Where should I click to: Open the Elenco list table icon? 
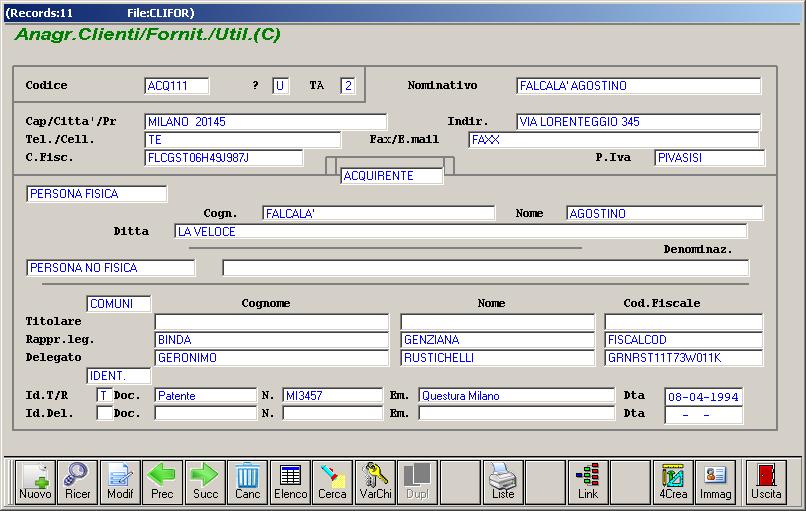[290, 481]
